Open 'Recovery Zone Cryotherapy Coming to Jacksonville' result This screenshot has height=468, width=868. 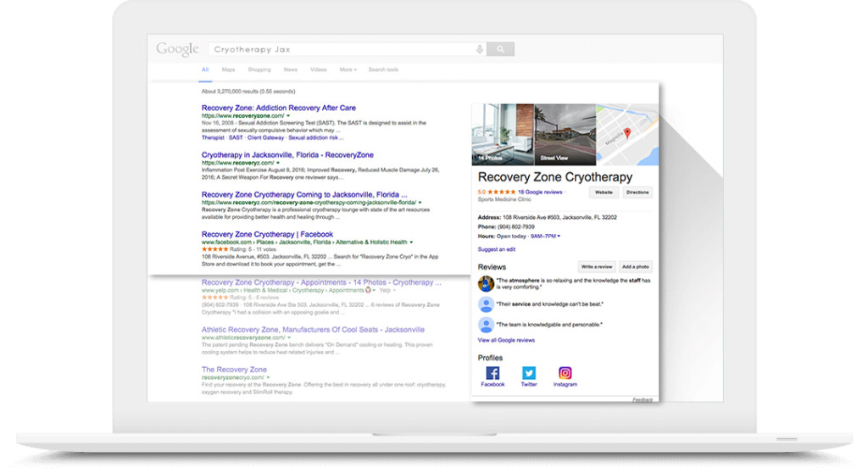tap(304, 195)
